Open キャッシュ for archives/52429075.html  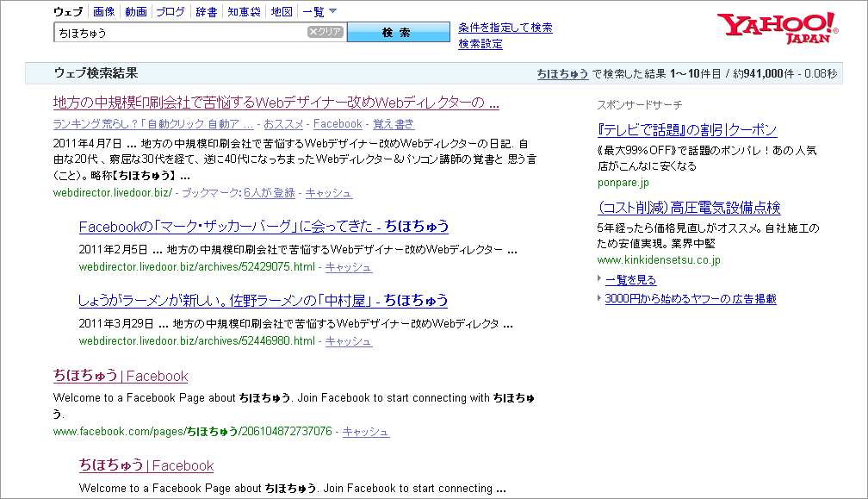348,267
